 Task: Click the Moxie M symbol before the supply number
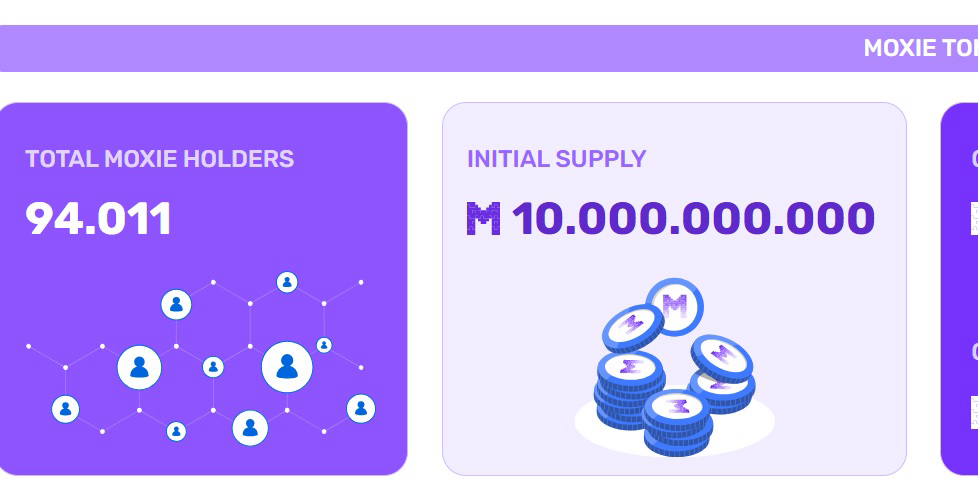pyautogui.click(x=483, y=219)
